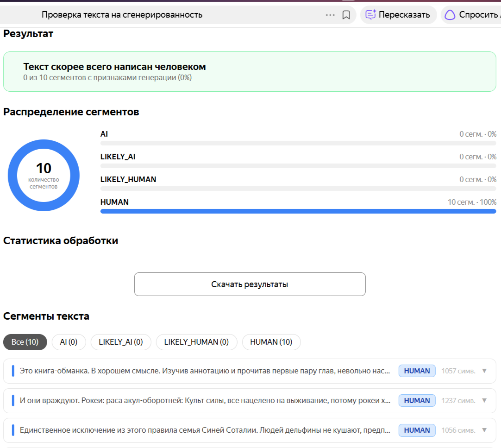
Task: Click the bookmark icon in address bar
Action: pos(346,15)
